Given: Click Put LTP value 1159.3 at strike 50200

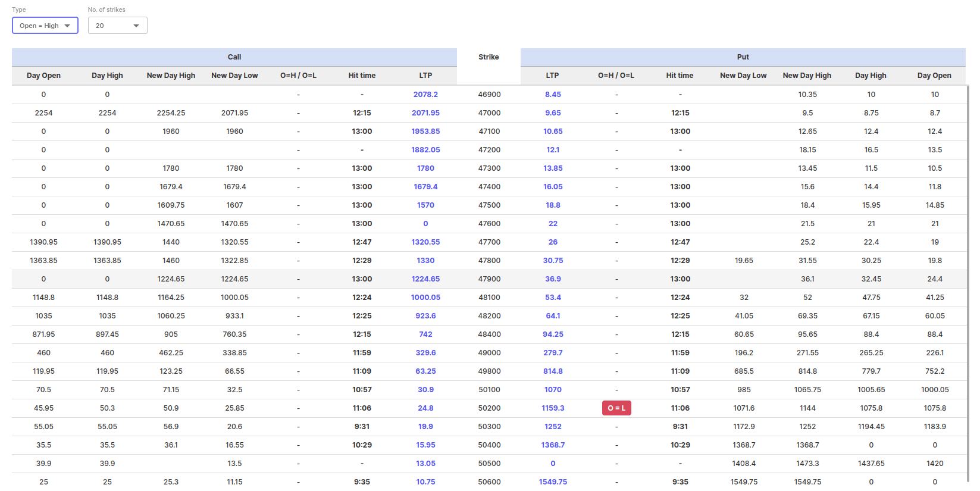Looking at the screenshot, I should [x=553, y=408].
